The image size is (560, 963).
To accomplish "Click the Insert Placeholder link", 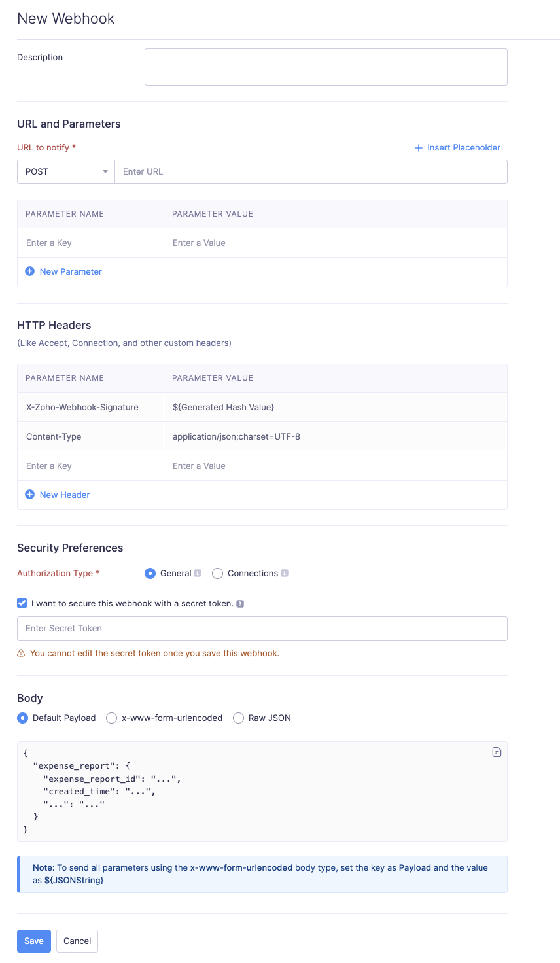I will click(463, 148).
